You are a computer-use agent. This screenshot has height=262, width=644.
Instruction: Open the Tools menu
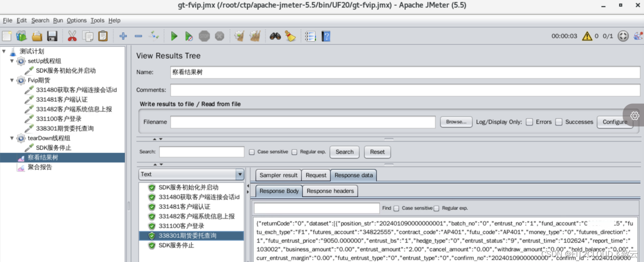pos(97,20)
